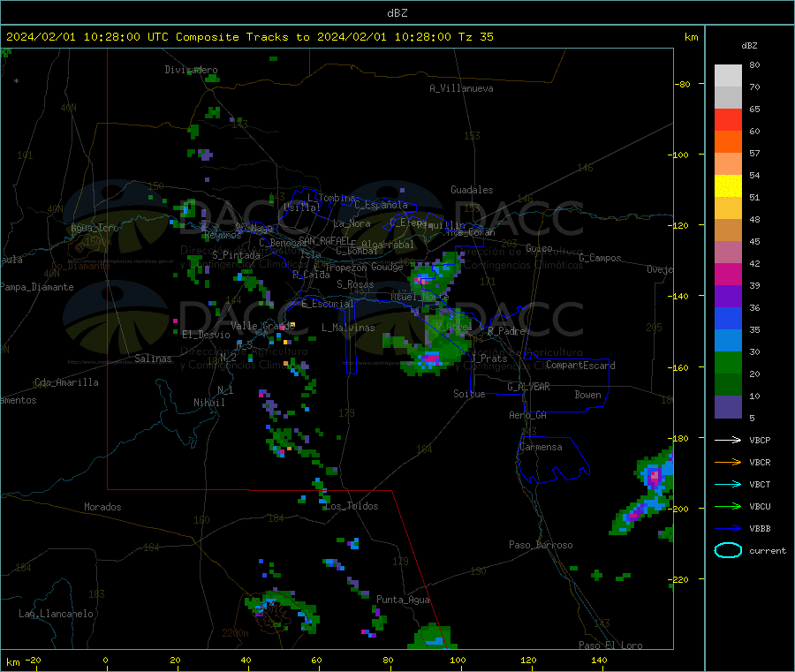795x672 pixels.
Task: Click the 'El_Desvio' map label
Action: tap(206, 335)
